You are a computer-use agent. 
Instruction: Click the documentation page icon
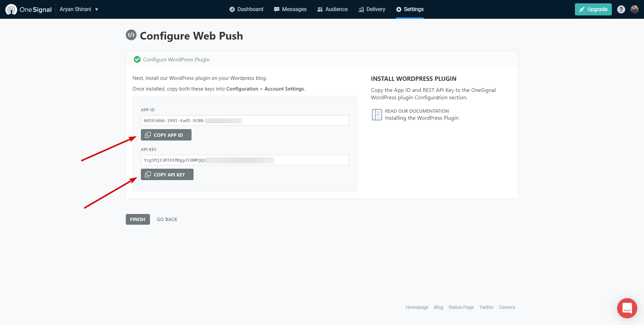[x=377, y=115]
